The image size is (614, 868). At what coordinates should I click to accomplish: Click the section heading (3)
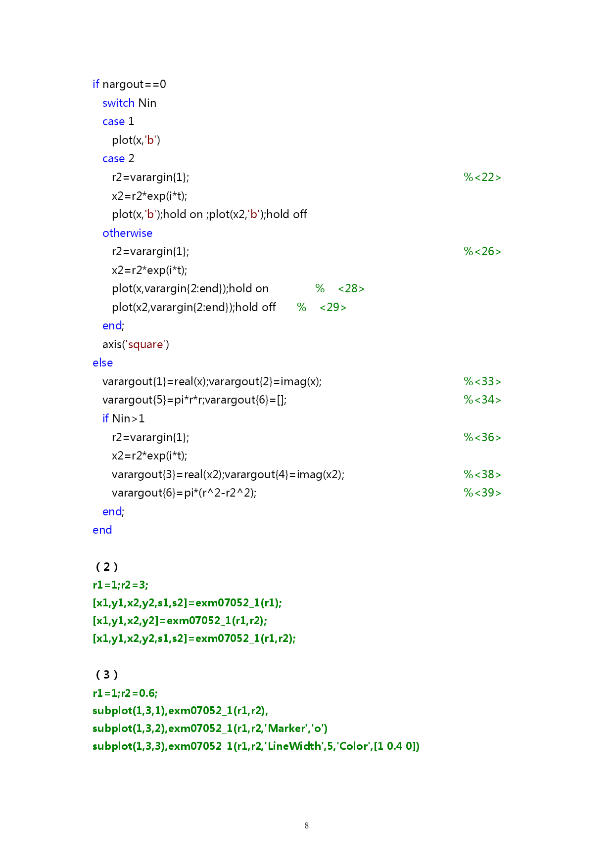click(106, 675)
